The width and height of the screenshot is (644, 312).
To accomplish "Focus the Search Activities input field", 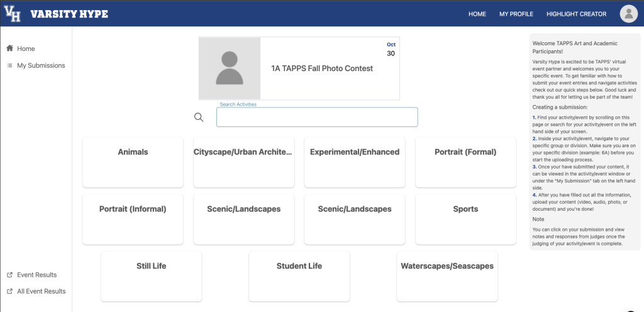I will pos(317,117).
